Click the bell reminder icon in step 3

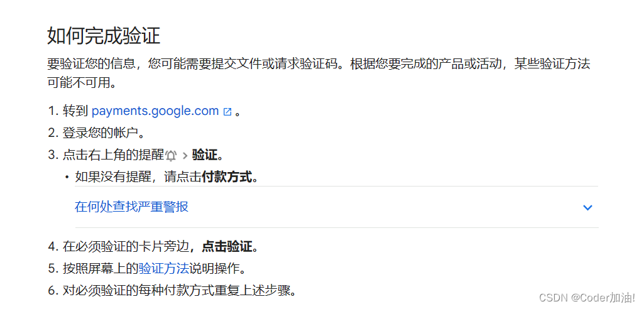pos(172,156)
